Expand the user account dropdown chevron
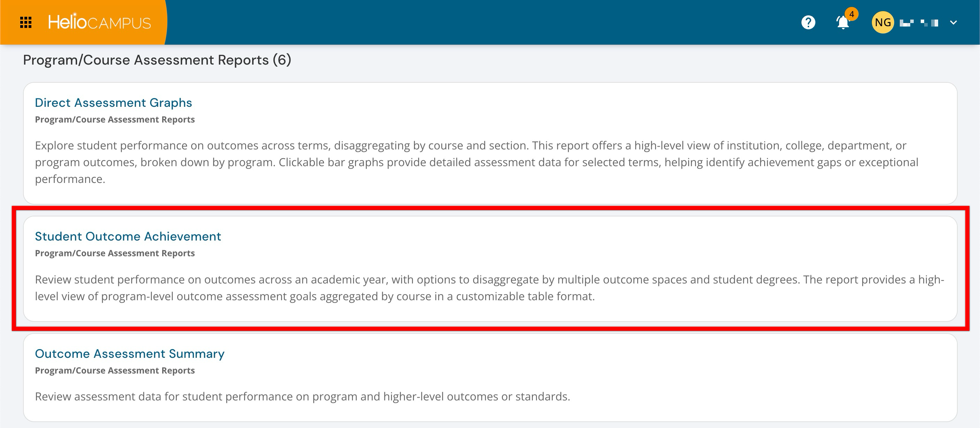Screen dimensions: 980x428 pos(953,22)
